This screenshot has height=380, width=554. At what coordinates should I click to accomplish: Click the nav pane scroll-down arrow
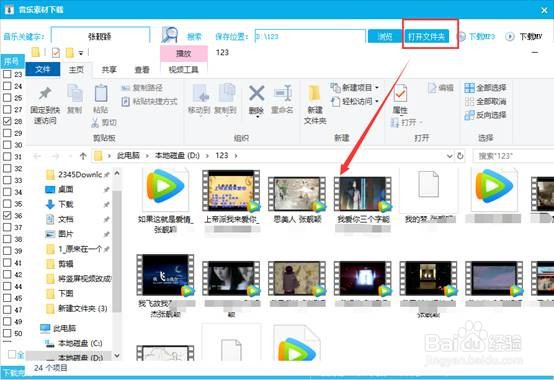[x=117, y=356]
